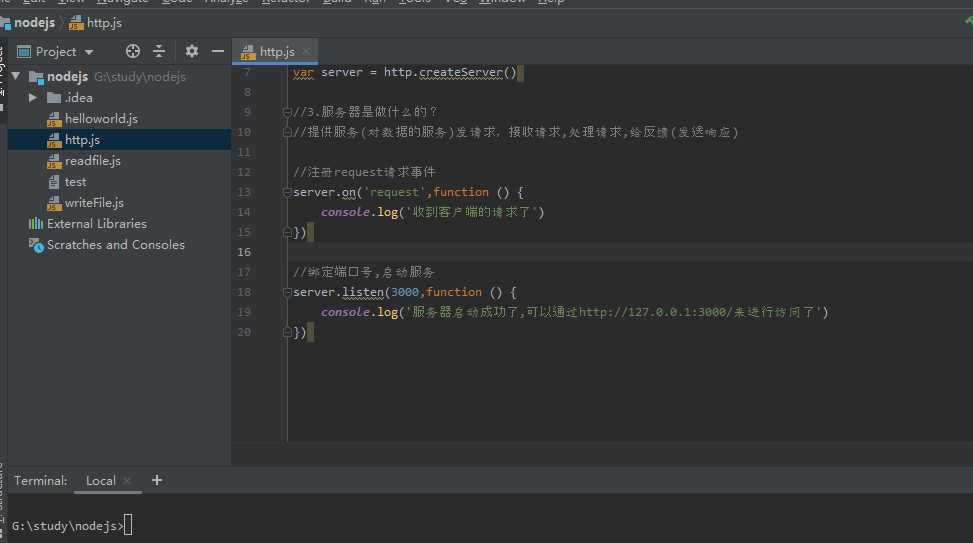Fold server.on function at line 13
This screenshot has width=973, height=543.
(287, 192)
